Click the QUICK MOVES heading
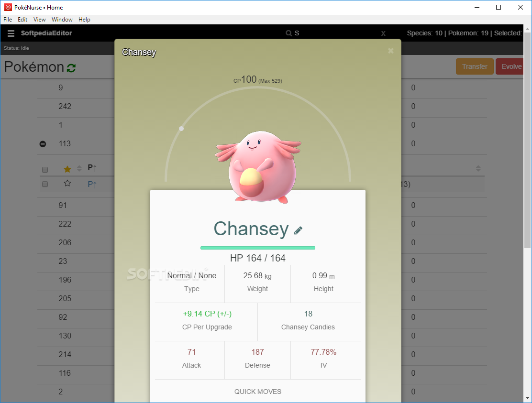532x403 pixels. (258, 392)
